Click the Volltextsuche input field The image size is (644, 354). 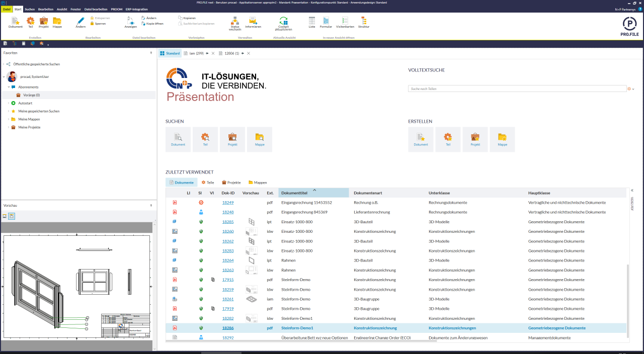[517, 88]
